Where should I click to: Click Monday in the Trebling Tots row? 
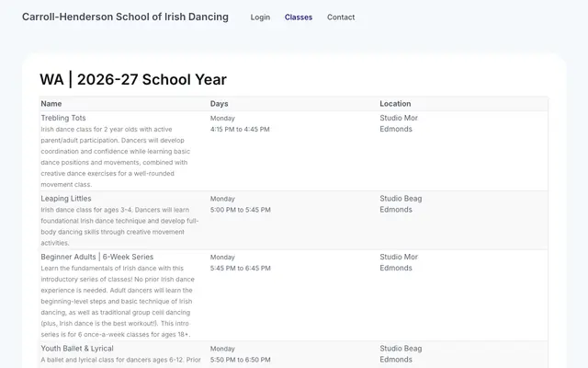pos(222,119)
